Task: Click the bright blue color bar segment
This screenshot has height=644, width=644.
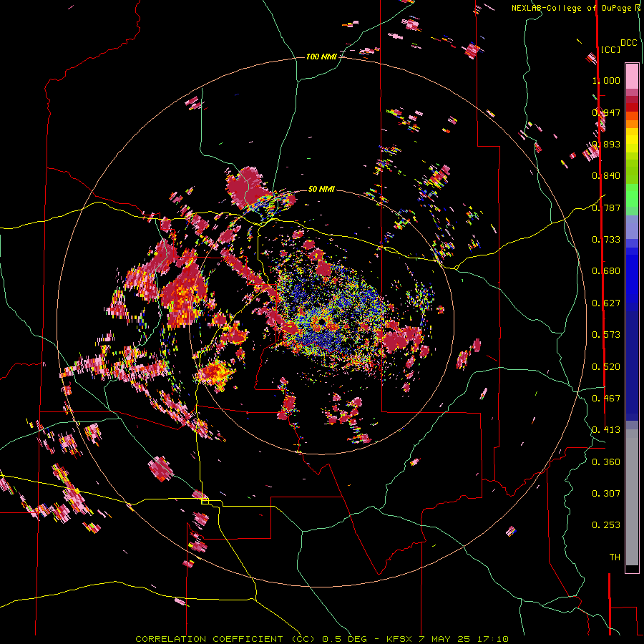Action: tap(632, 275)
